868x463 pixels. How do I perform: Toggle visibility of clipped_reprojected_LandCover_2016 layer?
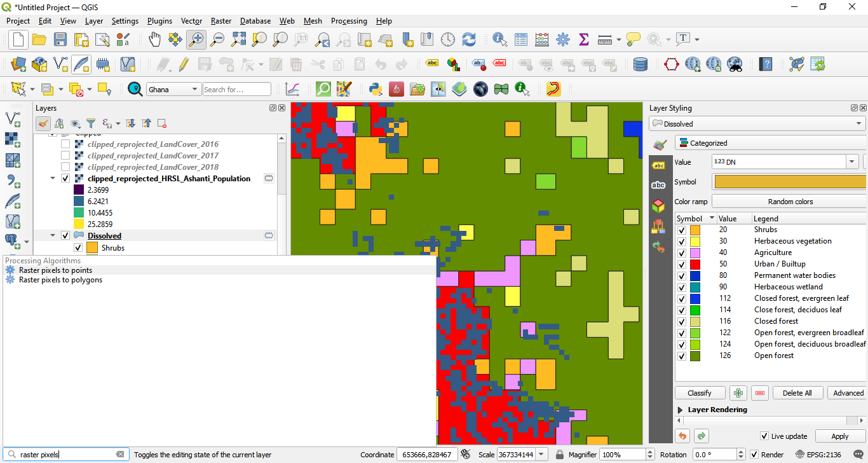point(65,144)
